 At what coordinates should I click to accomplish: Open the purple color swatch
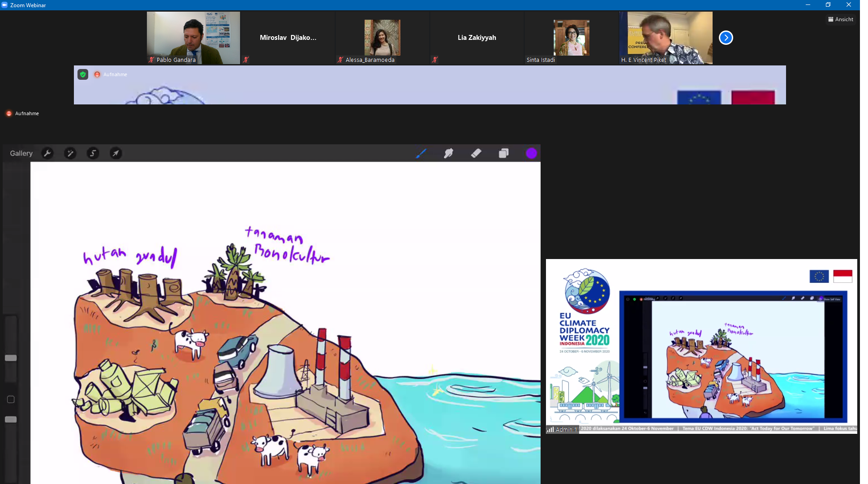[x=531, y=153]
